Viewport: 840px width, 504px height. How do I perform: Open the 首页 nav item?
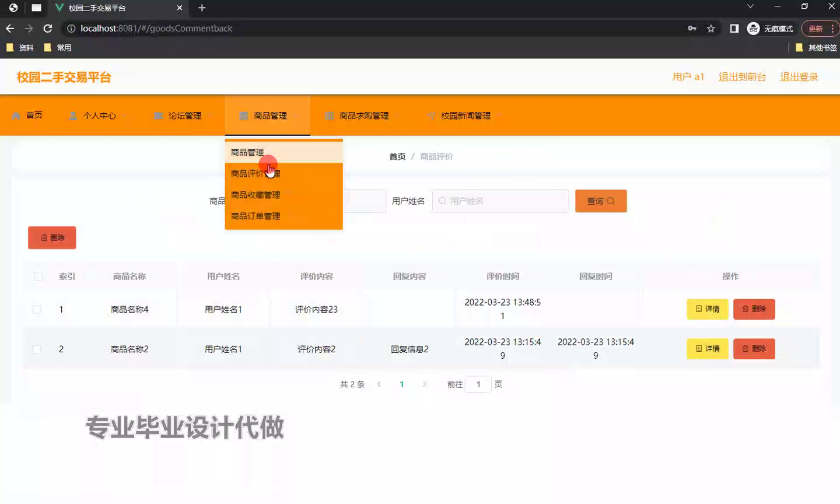27,116
